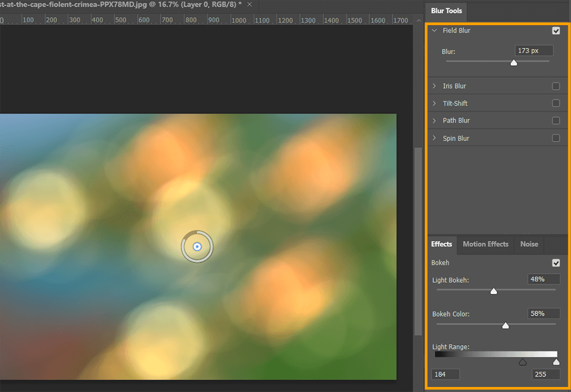
Task: Click the Blur slider handle
Action: click(514, 62)
